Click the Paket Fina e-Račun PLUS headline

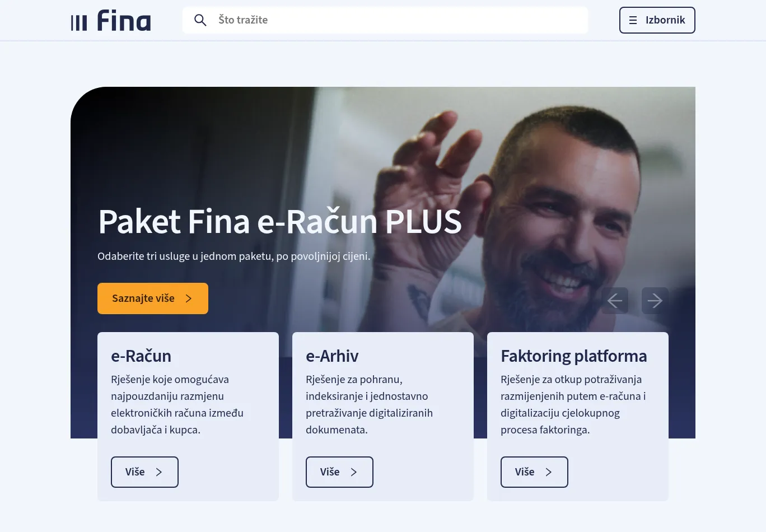pos(280,221)
